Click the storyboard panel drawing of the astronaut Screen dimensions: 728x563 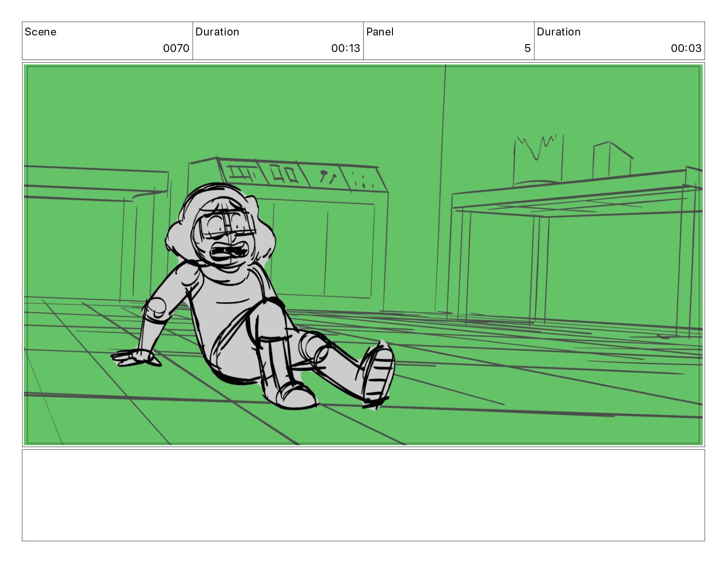(x=364, y=255)
